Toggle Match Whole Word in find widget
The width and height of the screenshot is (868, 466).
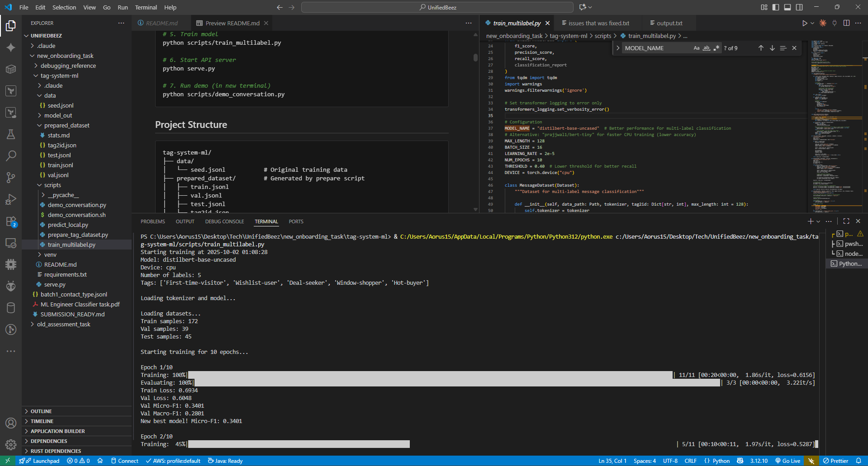706,48
